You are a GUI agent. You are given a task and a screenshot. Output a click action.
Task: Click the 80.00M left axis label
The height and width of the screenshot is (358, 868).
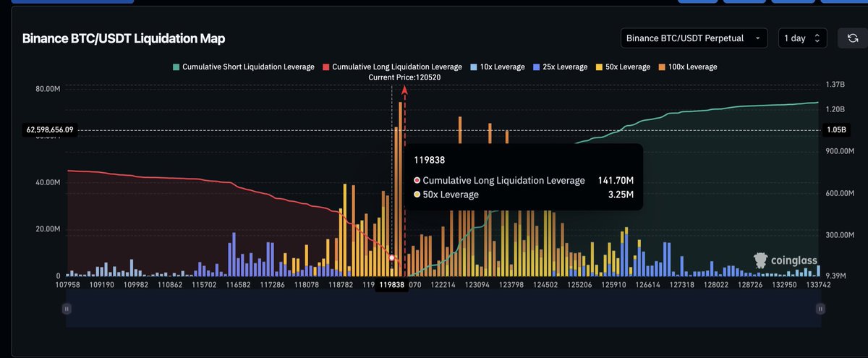tap(49, 89)
